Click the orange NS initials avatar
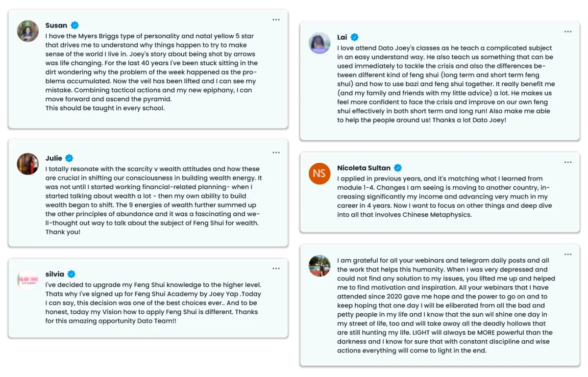 [319, 174]
